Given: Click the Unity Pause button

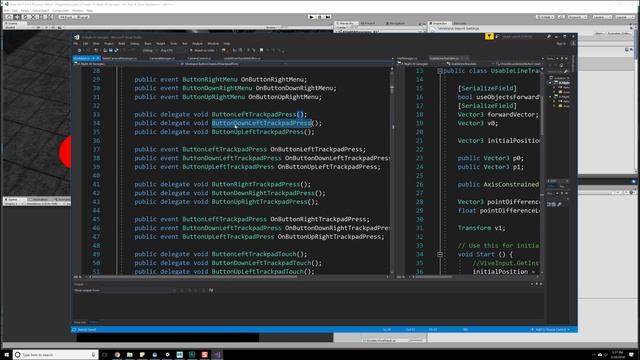Looking at the screenshot, I should 320,17.
